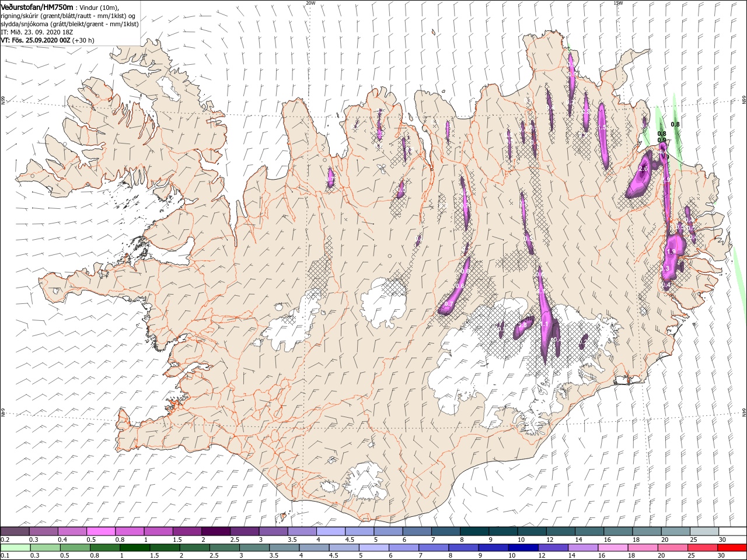The image size is (747, 560).
Task: Pick the rose 20 swatch in lower legend
Action: pyautogui.click(x=671, y=548)
